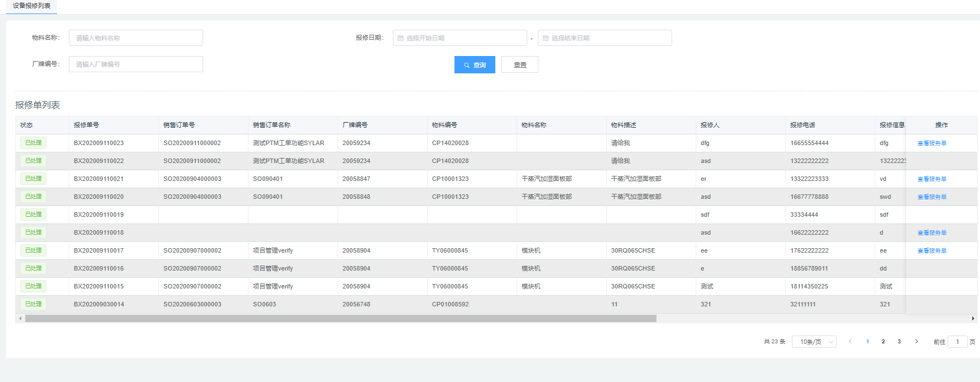Go to the previous page arrow

pos(850,342)
